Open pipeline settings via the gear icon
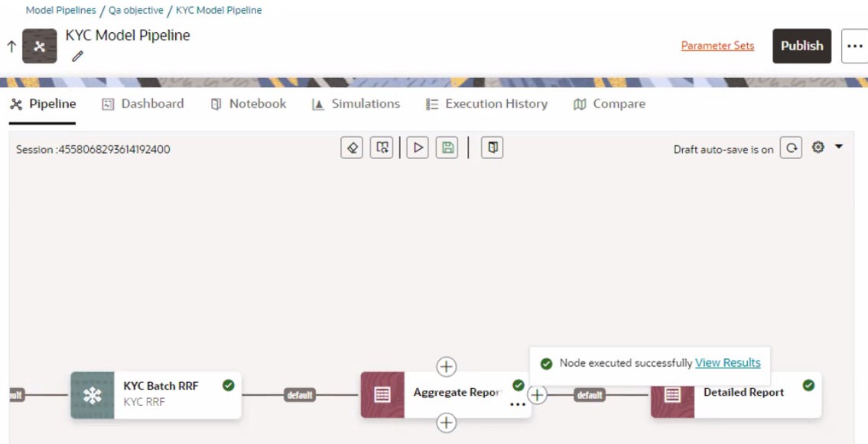868x444 pixels. pos(818,147)
